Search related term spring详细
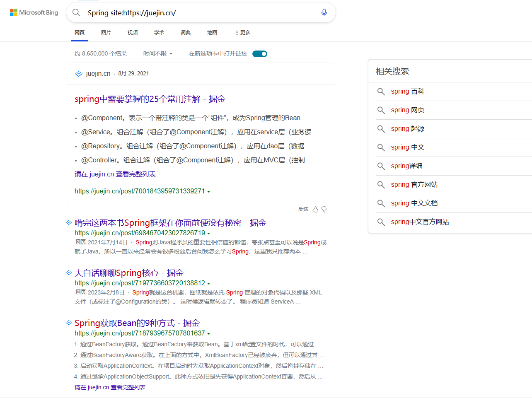This screenshot has width=532, height=398. click(407, 166)
